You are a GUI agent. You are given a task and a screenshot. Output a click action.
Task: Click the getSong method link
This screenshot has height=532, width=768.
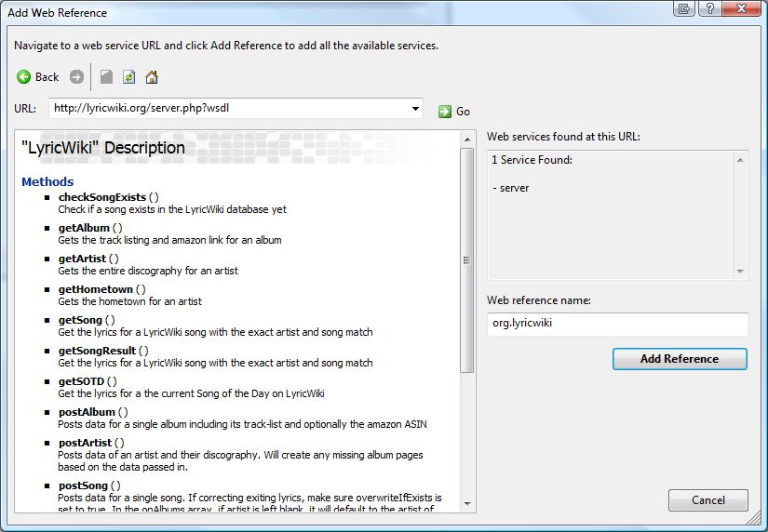80,320
